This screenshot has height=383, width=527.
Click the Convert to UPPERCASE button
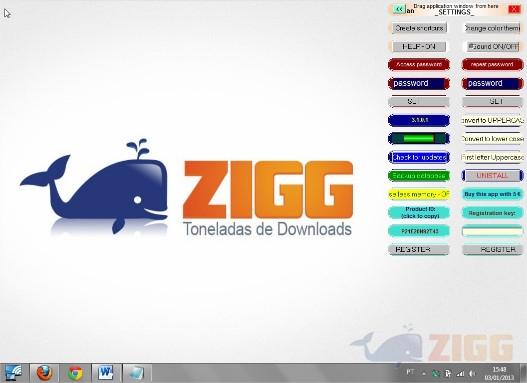[x=492, y=120]
